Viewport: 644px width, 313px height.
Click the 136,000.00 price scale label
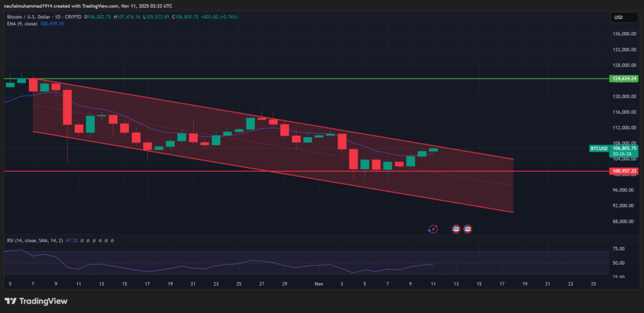623,34
